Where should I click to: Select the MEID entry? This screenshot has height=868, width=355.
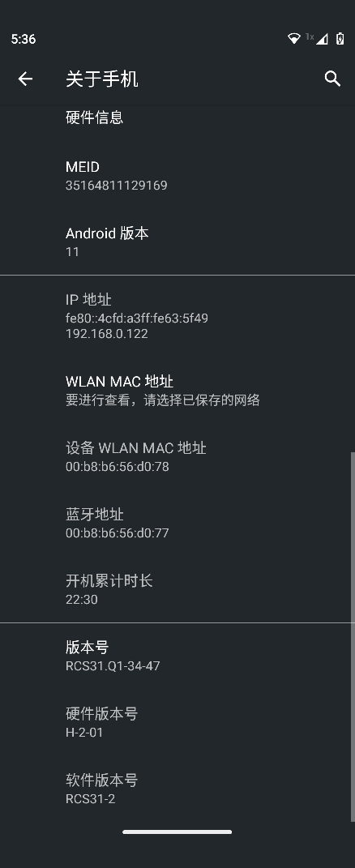tap(177, 176)
